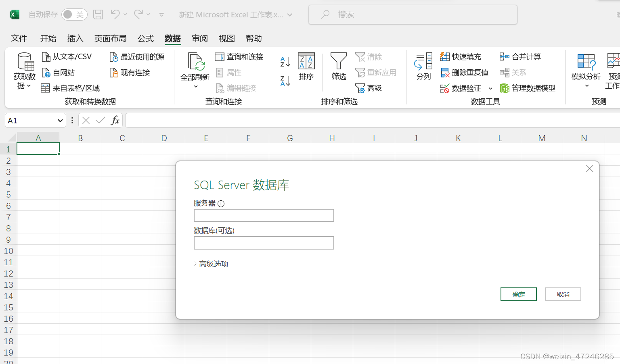Run Flash Fill (快速填充)

click(x=461, y=57)
